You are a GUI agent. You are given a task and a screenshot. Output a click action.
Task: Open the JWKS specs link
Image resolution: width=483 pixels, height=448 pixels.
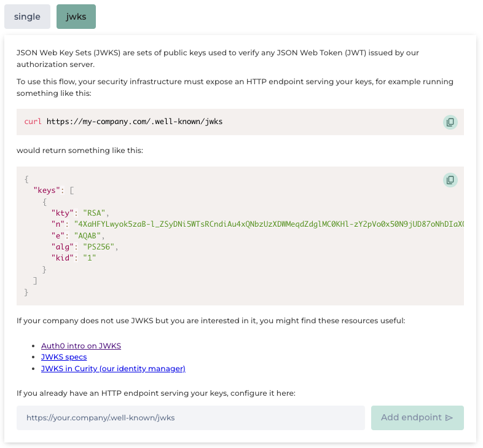64,357
